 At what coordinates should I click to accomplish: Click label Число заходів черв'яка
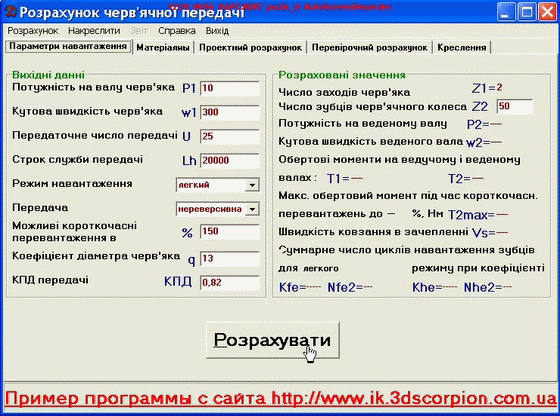(344, 92)
